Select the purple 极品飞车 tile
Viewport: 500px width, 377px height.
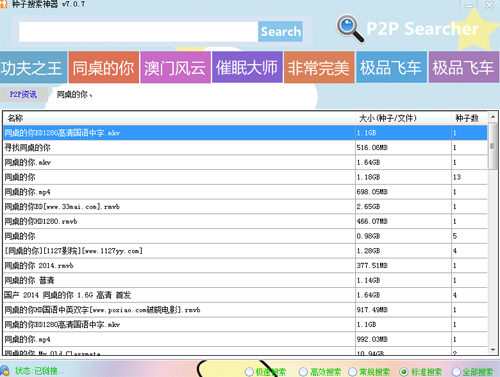click(464, 67)
